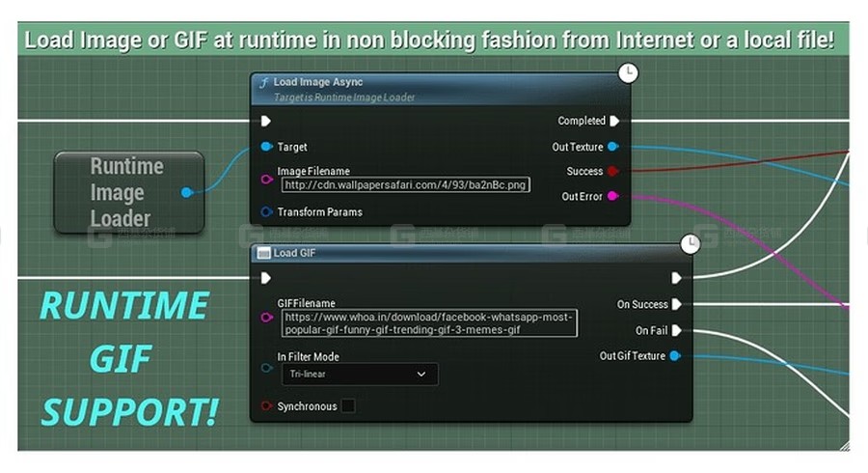The image size is (868, 473).
Task: Click the On Success execution pin
Action: tap(676, 304)
